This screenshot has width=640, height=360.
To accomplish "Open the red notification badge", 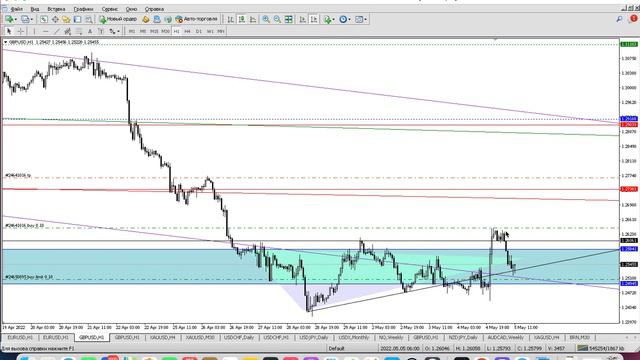I will (634, 19).
